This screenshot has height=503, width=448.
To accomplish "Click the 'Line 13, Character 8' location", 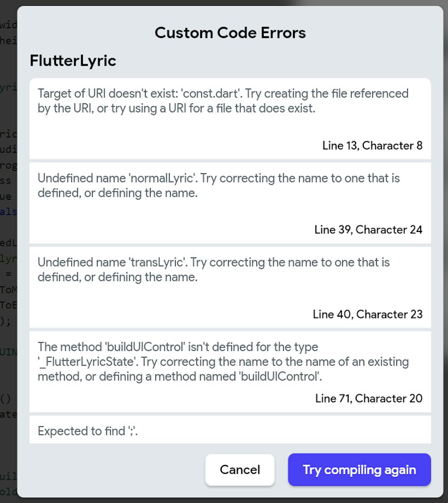I will coord(372,146).
